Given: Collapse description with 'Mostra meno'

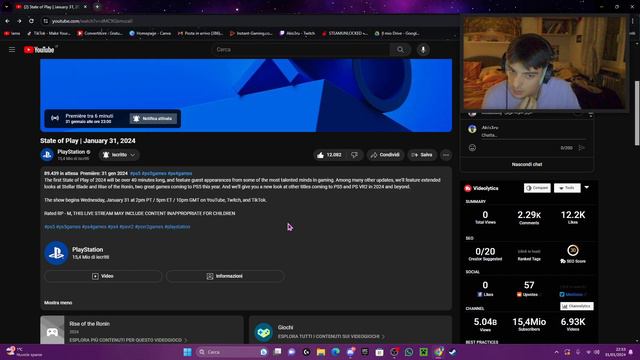Looking at the screenshot, I should (58, 303).
